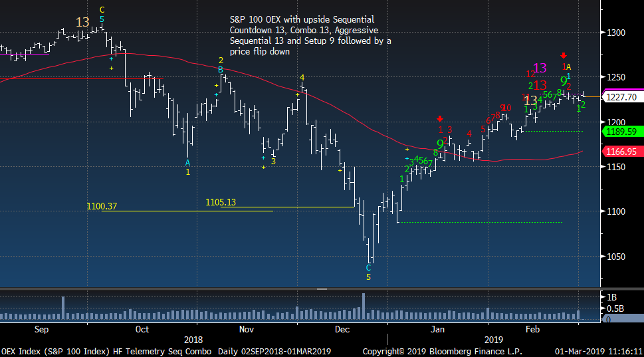Click the A 1 wave label at October low
Screen dimensions: 644x357
tap(187, 168)
